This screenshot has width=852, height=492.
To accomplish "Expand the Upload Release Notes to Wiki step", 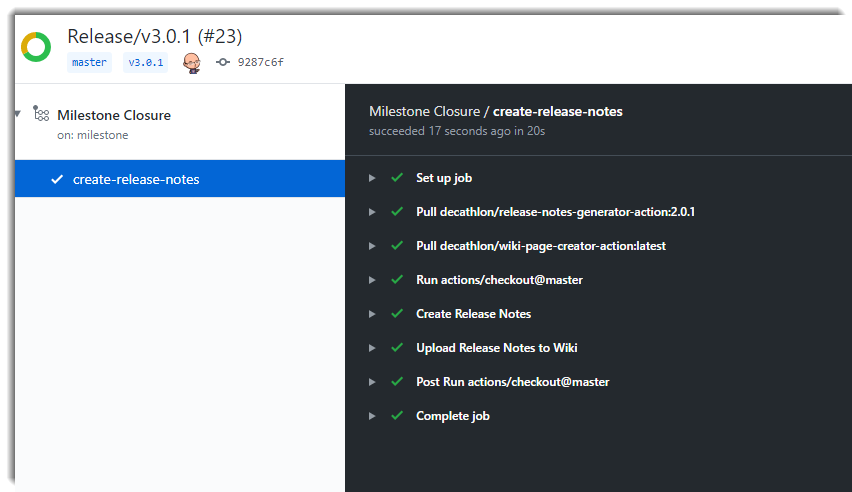I will [372, 348].
